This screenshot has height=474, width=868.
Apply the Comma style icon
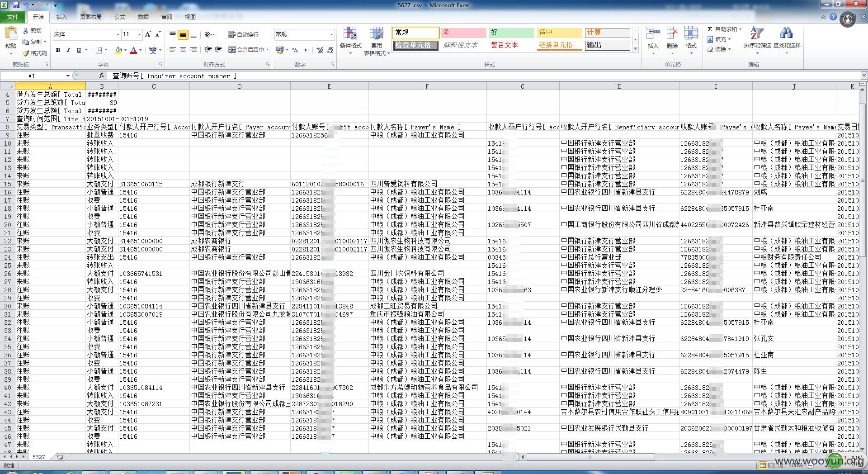[306, 50]
